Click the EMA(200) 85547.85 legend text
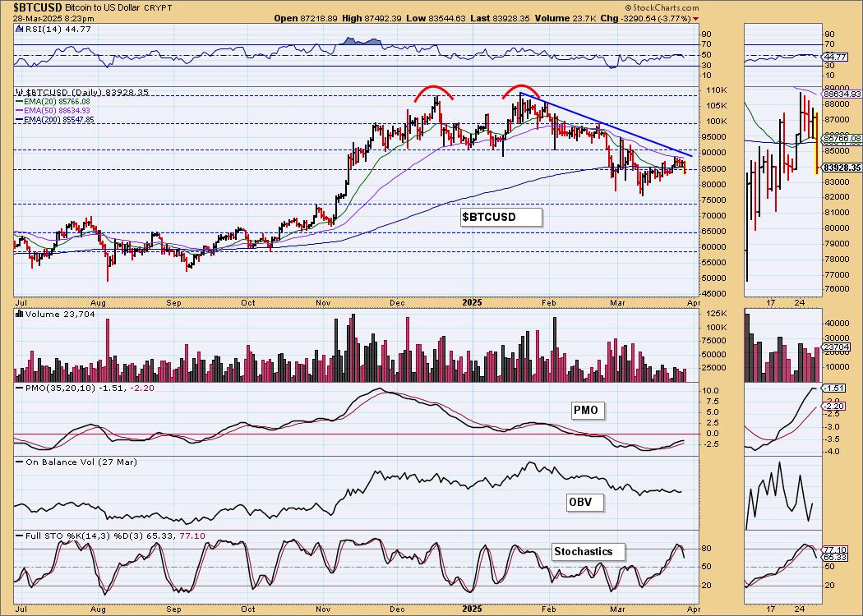The image size is (863, 616). tap(59, 119)
